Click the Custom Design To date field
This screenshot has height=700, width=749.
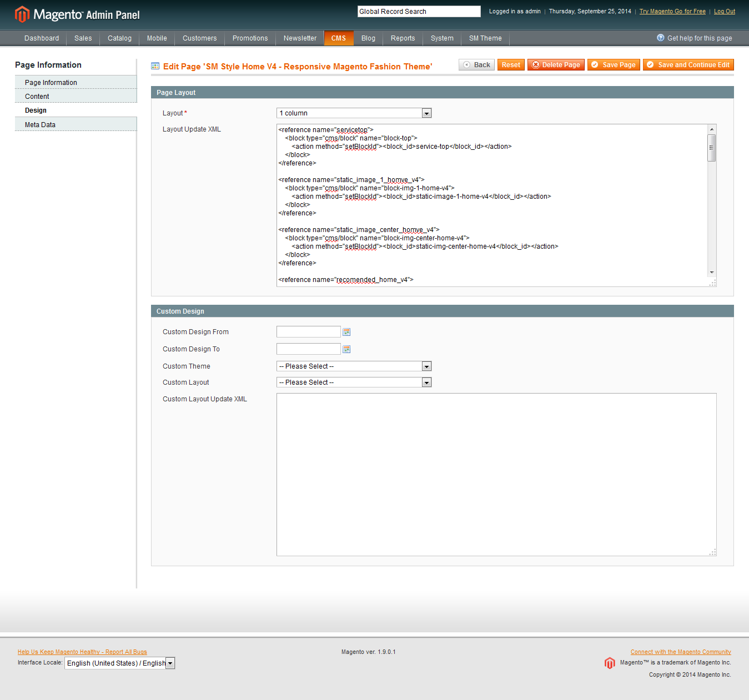point(309,349)
